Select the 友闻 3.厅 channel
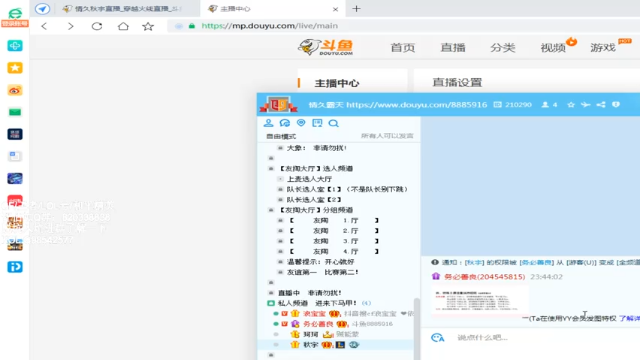Viewport: 640px width, 360px height. tap(334, 241)
